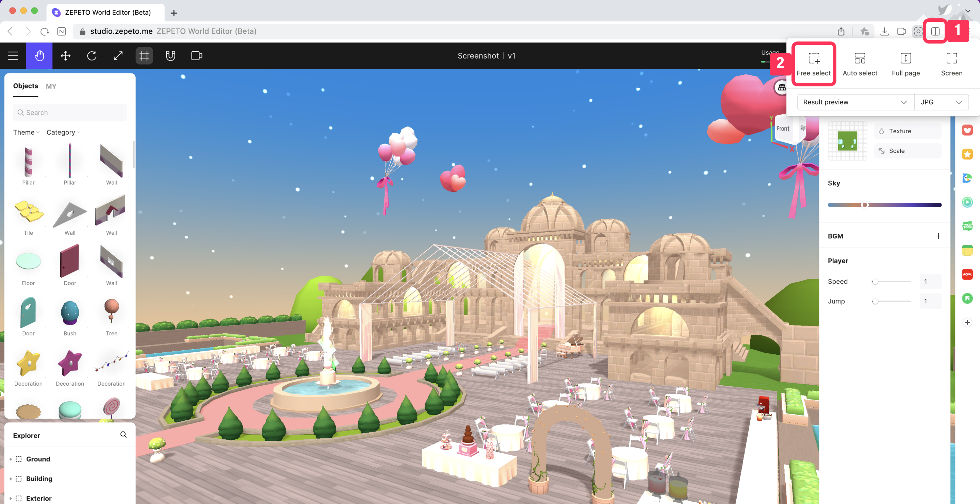Click the objects Search field

(70, 113)
